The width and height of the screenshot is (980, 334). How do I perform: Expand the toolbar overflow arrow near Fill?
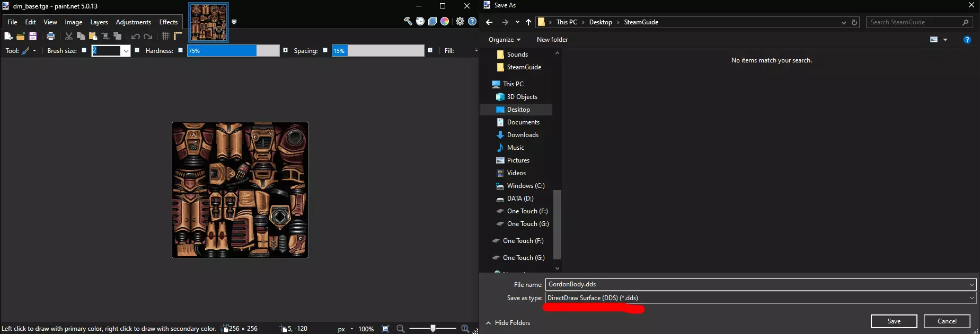click(476, 50)
